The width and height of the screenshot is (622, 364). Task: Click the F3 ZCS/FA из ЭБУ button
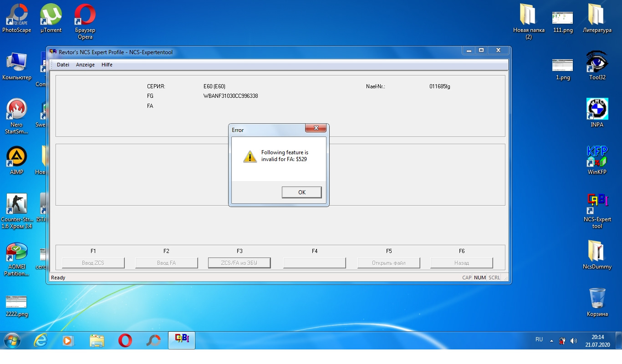point(239,263)
